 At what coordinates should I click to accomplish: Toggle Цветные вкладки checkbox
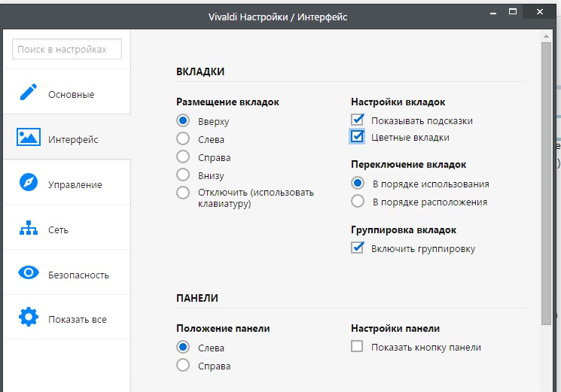coord(357,136)
